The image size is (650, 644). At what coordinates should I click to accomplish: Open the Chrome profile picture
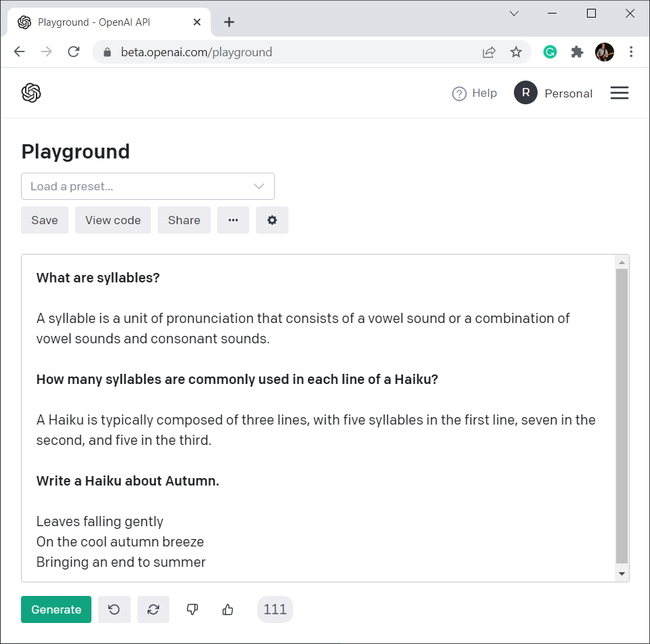[x=605, y=52]
